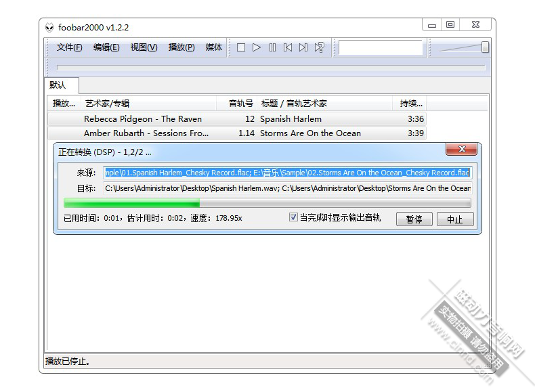Toggle 'show output tracks when done' checkbox
This screenshot has height=392, width=535.
[x=293, y=218]
